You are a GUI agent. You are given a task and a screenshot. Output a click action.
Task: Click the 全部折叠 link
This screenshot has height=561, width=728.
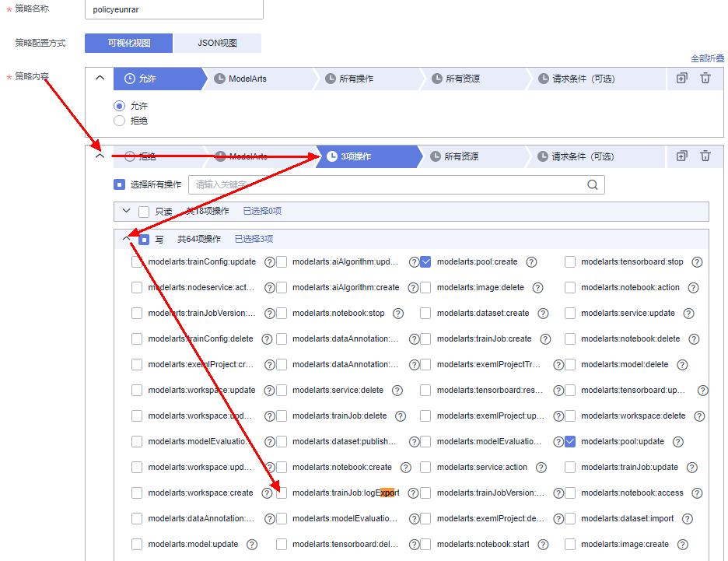(707, 58)
